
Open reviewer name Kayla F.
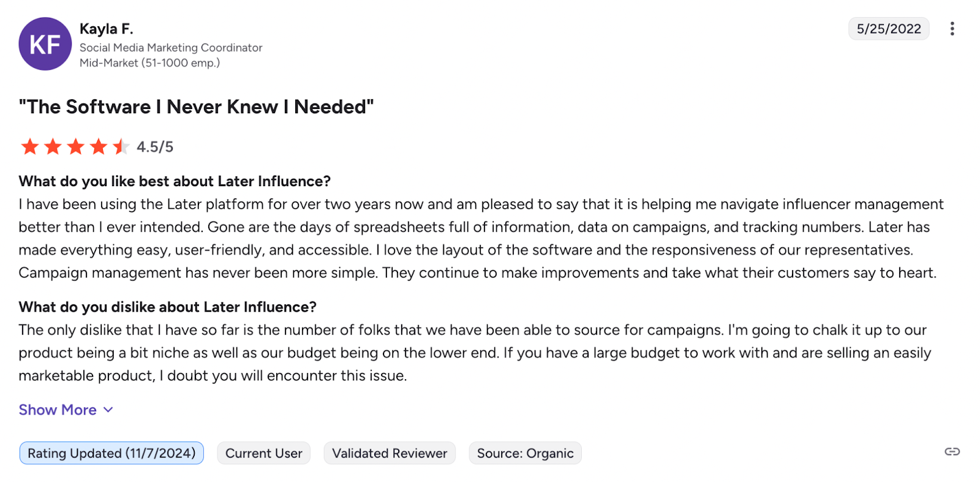coord(107,29)
